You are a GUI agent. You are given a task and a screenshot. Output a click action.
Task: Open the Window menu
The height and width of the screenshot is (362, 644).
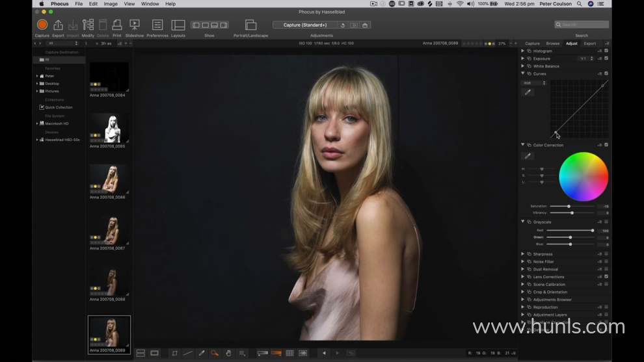pyautogui.click(x=150, y=4)
